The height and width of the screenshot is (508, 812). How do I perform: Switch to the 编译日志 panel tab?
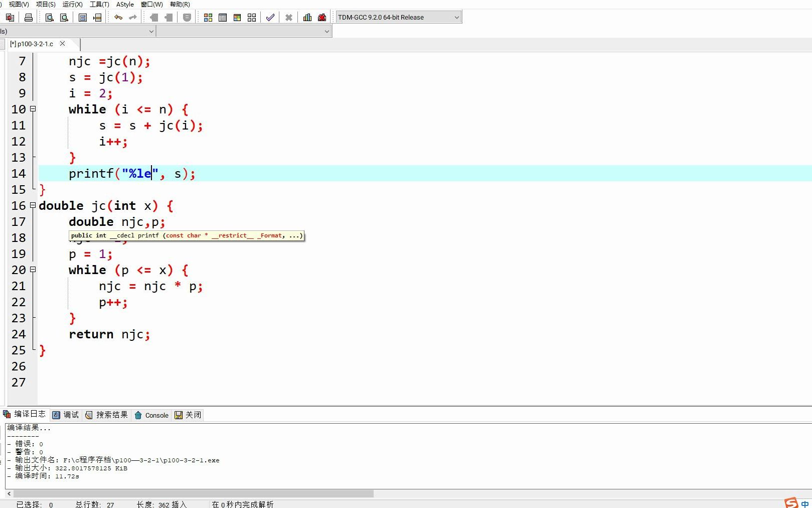[x=25, y=414]
